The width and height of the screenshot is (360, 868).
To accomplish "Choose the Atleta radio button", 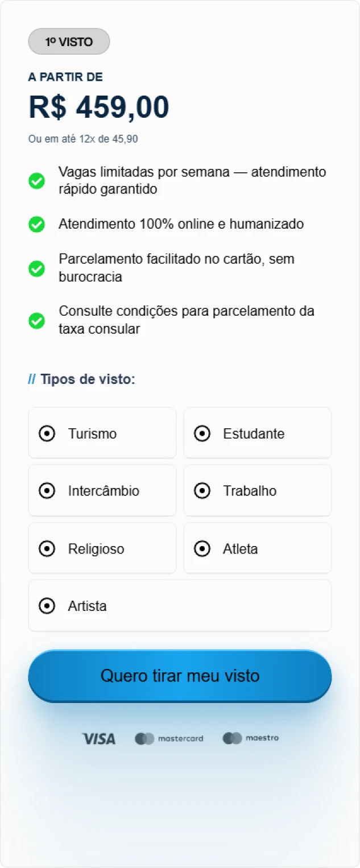I will [202, 549].
